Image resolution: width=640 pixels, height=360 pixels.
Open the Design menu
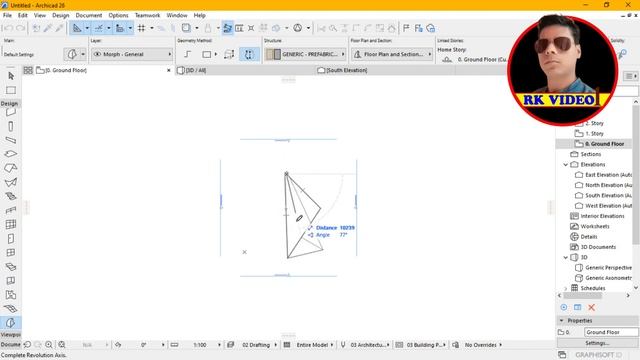coord(60,15)
